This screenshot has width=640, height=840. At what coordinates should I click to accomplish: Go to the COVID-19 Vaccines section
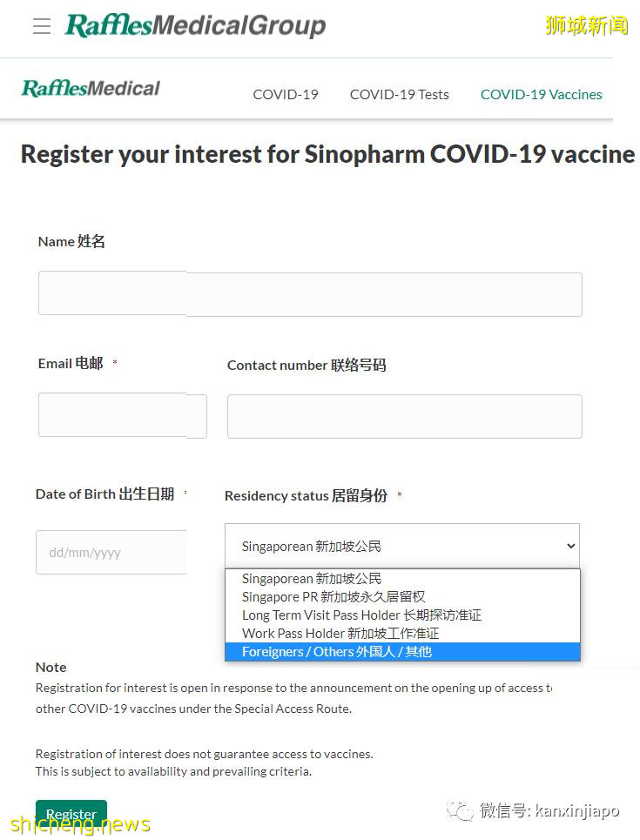click(541, 94)
